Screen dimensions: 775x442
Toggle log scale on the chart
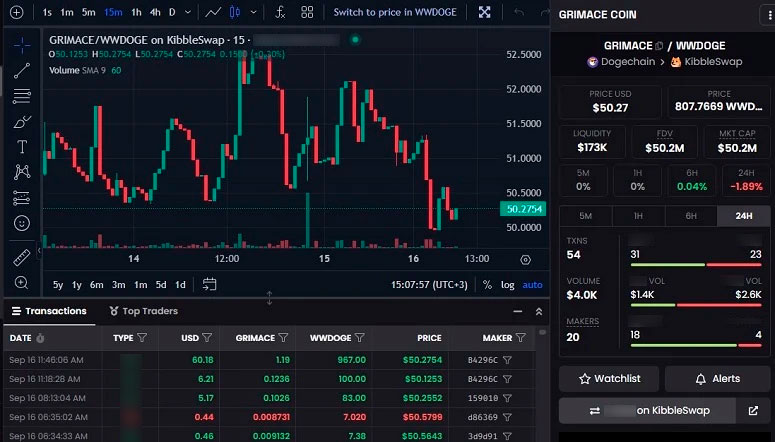[x=508, y=284]
